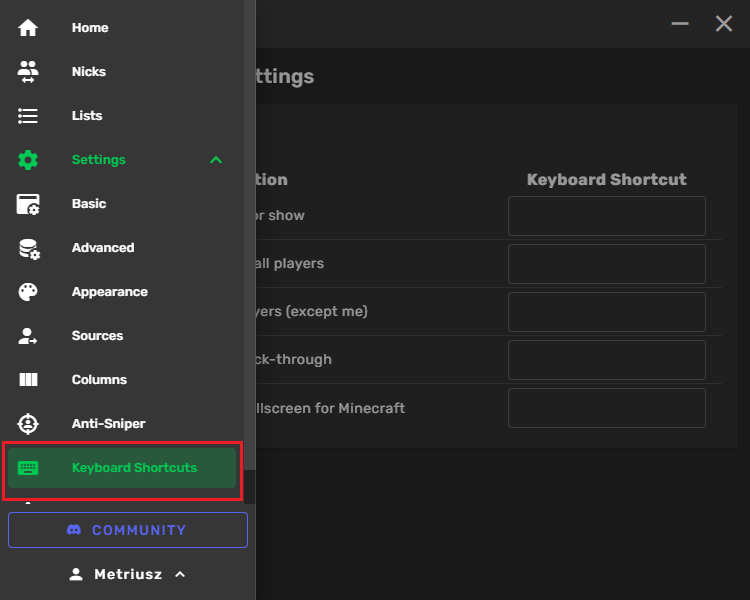
Task: Set shortcut field for click-through row
Action: click(606, 360)
